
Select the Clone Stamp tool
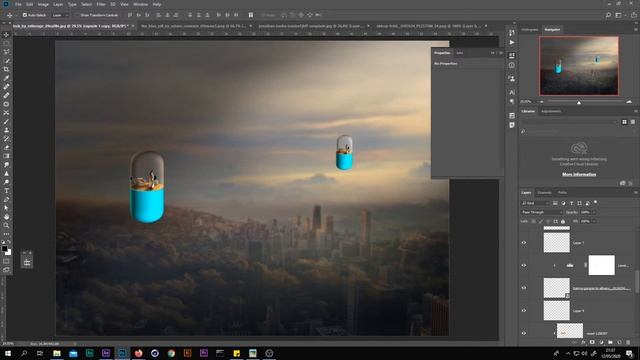pos(6,130)
